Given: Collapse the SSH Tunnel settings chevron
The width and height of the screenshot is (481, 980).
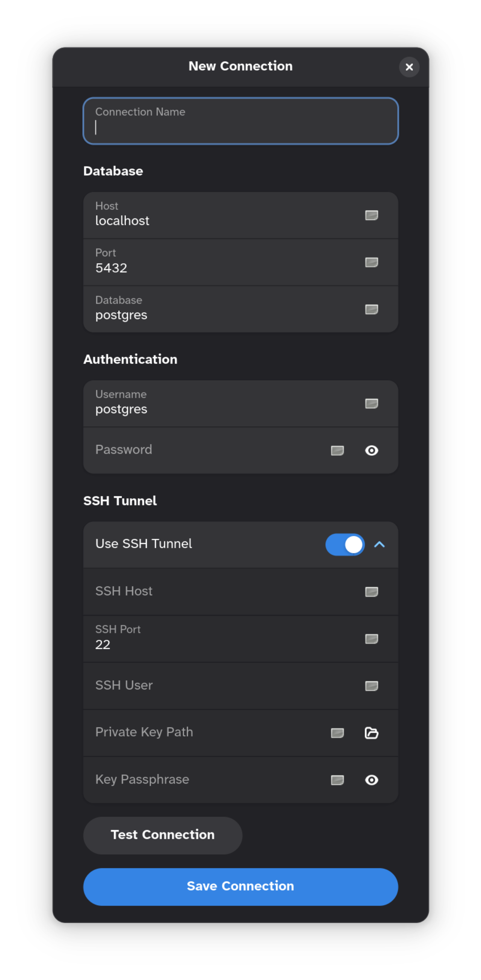Looking at the screenshot, I should pos(380,544).
